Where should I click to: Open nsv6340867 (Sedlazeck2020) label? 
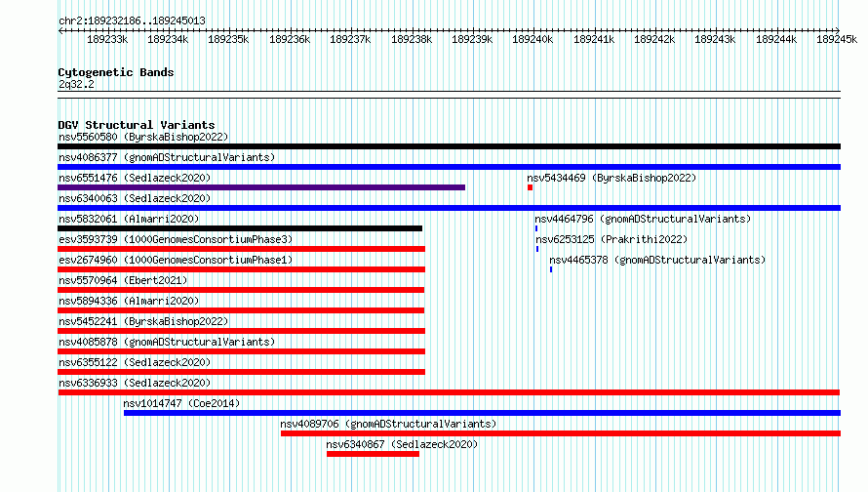[x=402, y=444]
